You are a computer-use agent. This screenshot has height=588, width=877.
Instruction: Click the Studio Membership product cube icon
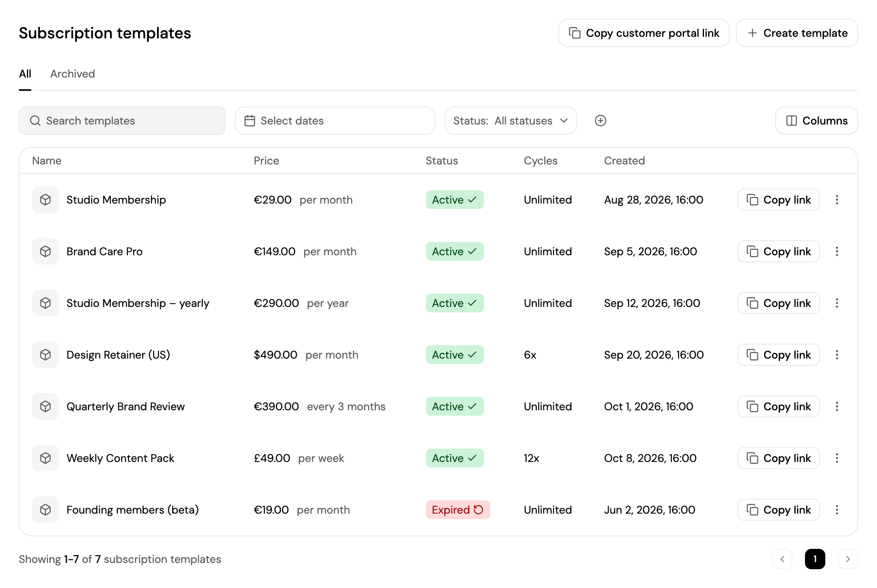click(45, 200)
